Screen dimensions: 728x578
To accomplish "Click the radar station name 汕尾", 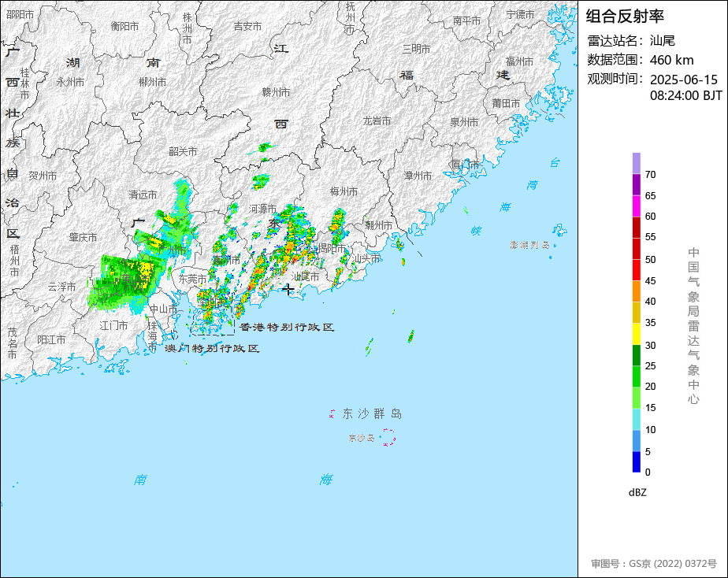I will [x=662, y=41].
